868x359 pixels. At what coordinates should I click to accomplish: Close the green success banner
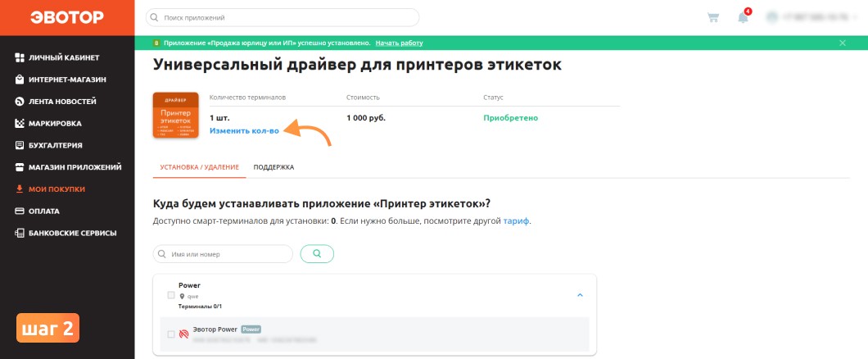coord(843,43)
